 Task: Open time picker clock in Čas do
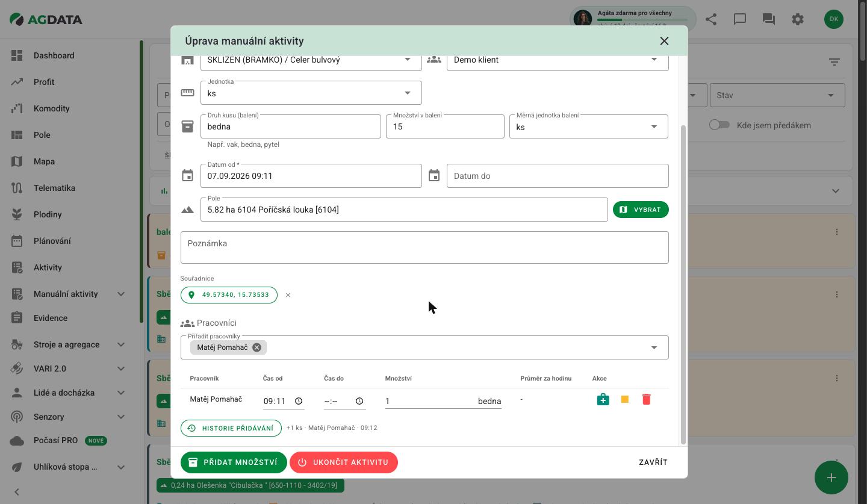[359, 401]
